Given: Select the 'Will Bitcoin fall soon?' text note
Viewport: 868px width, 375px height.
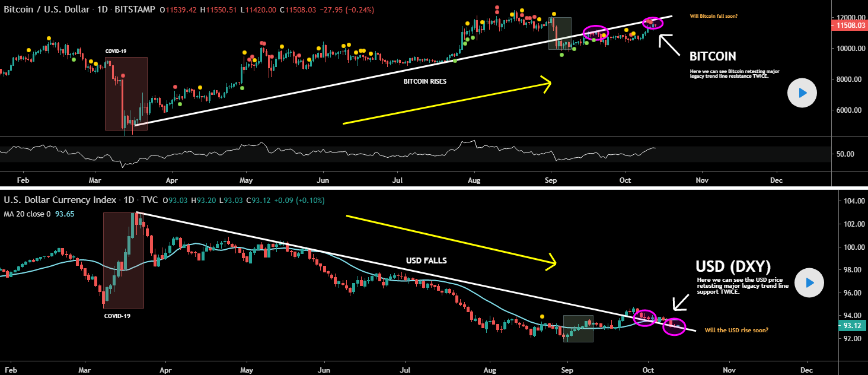Looking at the screenshot, I should [714, 17].
